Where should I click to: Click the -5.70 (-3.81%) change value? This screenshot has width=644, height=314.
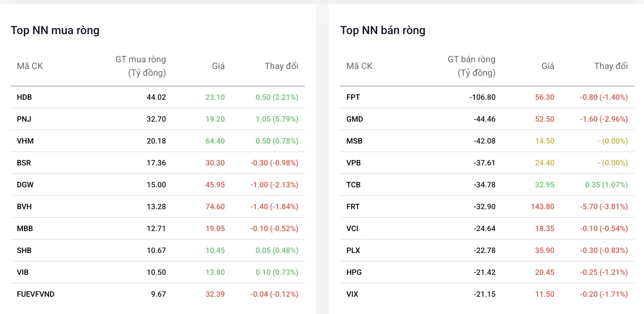pyautogui.click(x=604, y=207)
